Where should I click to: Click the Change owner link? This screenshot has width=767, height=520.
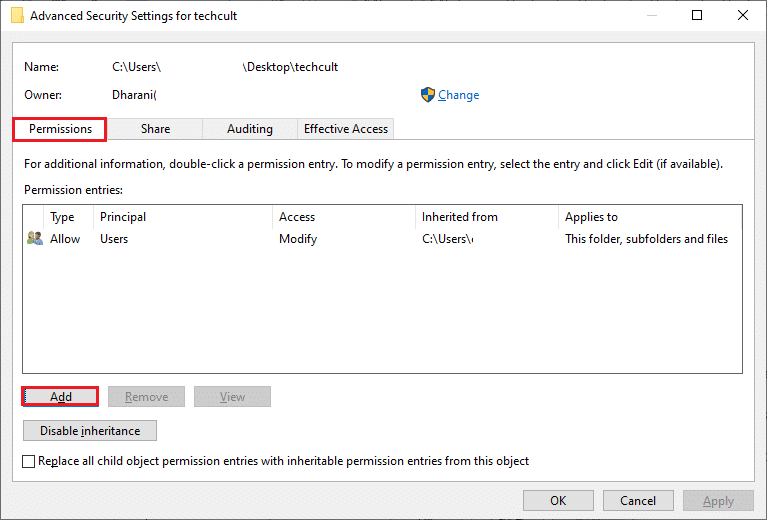click(x=458, y=95)
